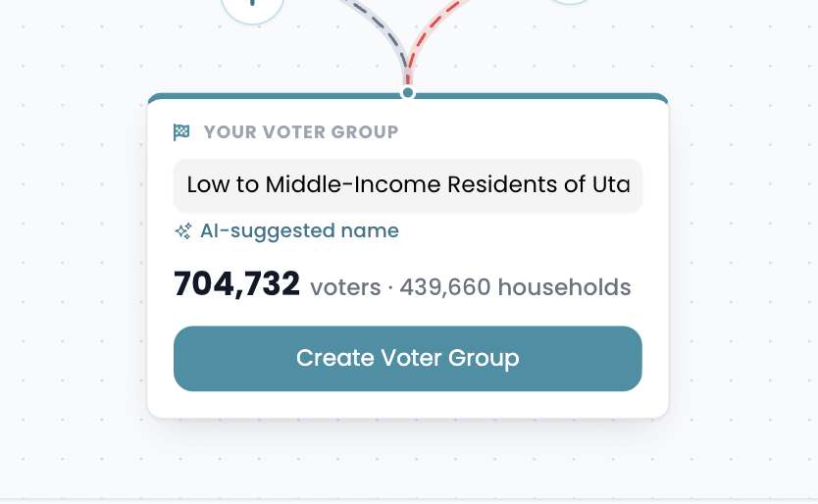Click the checkered flag icon
The height and width of the screenshot is (504, 818).
click(181, 132)
